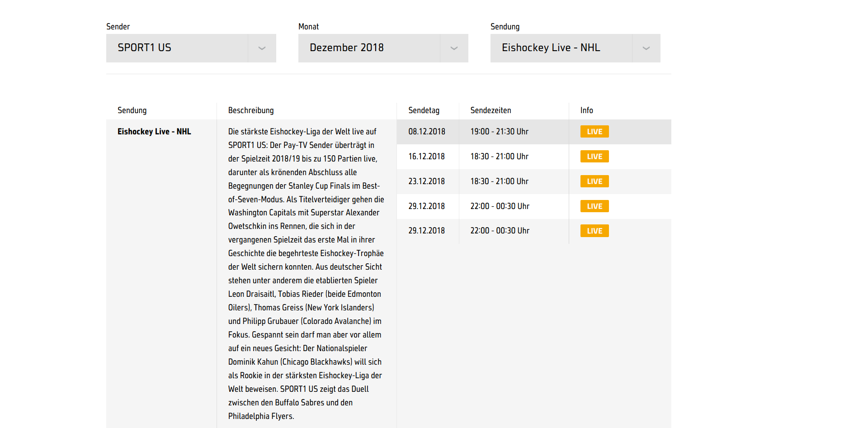Select the 18:30 - 21:00 Uhr time on 23.12.2018
The height and width of the screenshot is (428, 868).
[x=499, y=181]
